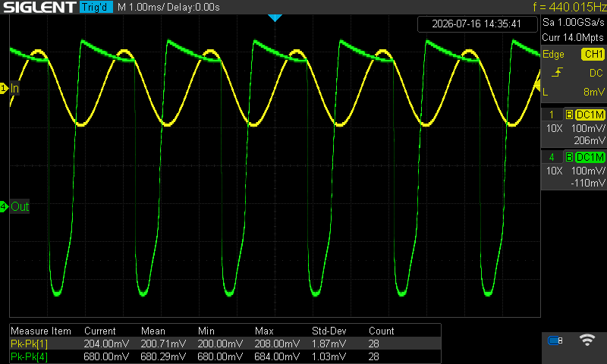
Task: Click the rising edge slope icon
Action: point(557,72)
